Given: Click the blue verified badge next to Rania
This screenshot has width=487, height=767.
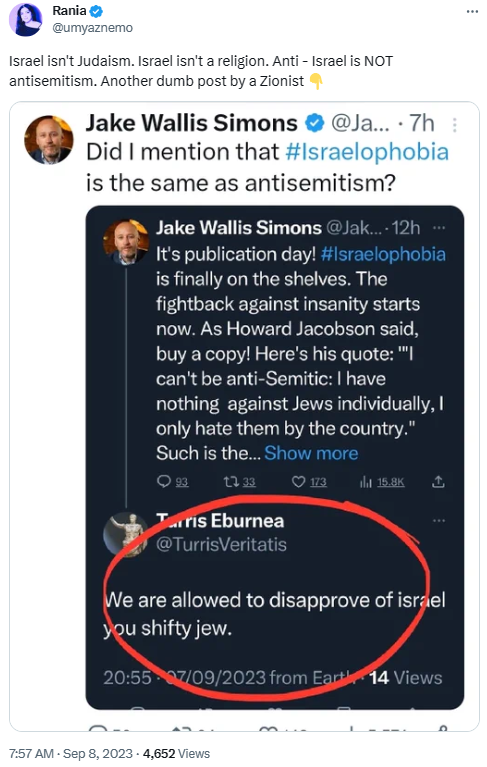Looking at the screenshot, I should pos(96,11).
